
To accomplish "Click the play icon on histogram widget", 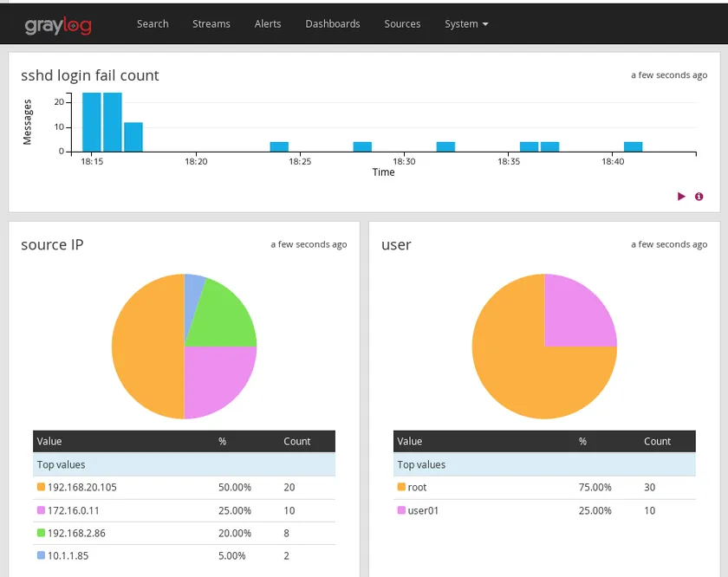I will [681, 197].
